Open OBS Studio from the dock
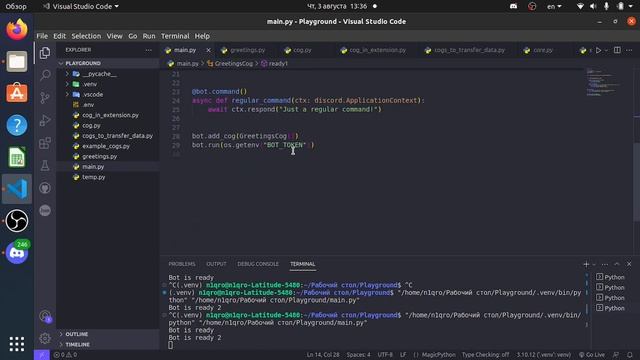This screenshot has height=360, width=640. tap(17, 221)
